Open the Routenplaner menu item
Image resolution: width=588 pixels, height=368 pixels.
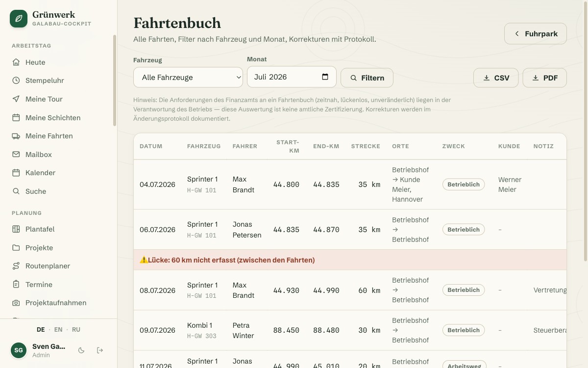click(x=59, y=266)
